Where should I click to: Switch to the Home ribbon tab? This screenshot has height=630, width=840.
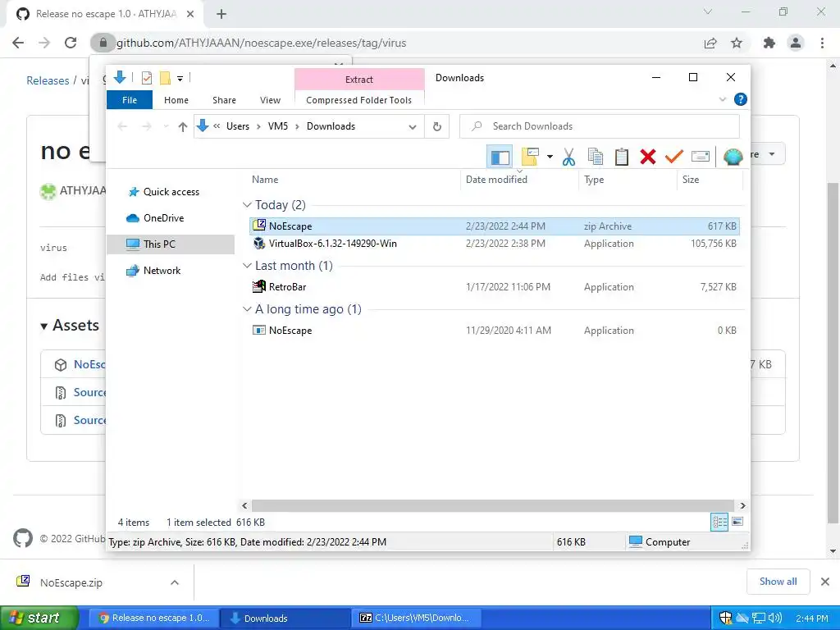pyautogui.click(x=176, y=100)
